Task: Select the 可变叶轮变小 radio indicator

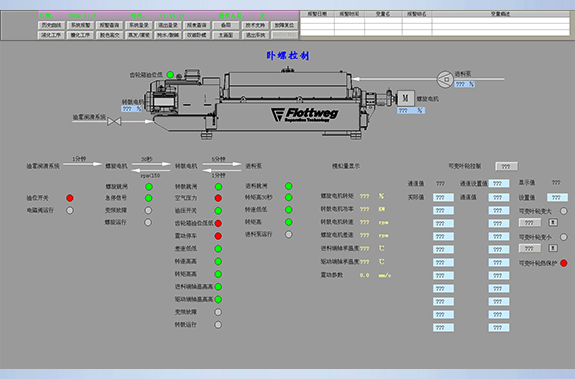Action: click(x=564, y=237)
